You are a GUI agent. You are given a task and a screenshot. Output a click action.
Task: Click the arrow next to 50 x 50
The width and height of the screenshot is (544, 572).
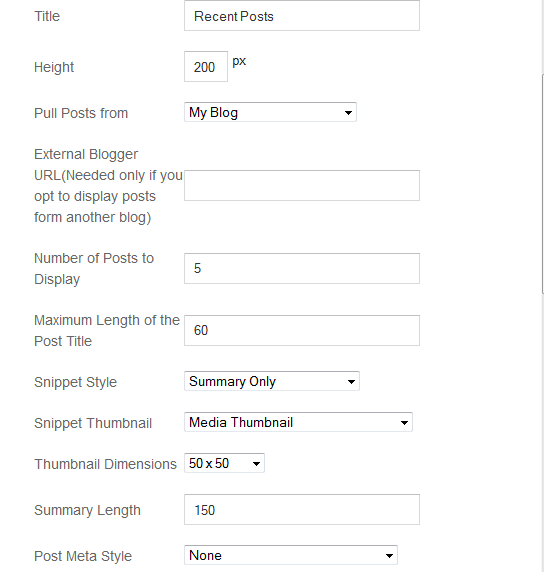[x=256, y=464]
